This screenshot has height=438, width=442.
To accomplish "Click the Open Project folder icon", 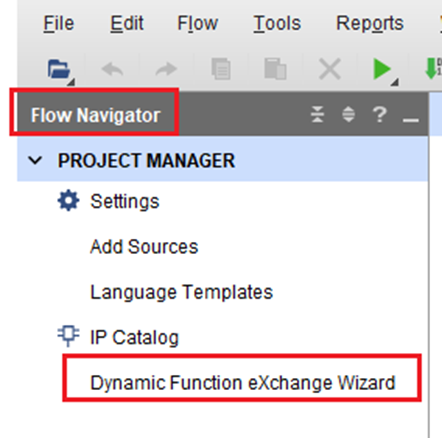I will click(59, 69).
